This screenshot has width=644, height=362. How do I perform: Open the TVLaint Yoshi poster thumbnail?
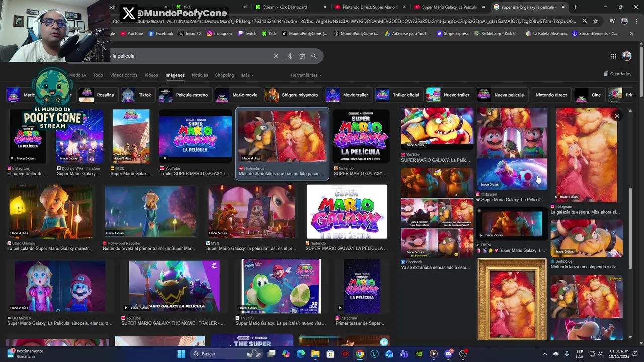pos(281,286)
